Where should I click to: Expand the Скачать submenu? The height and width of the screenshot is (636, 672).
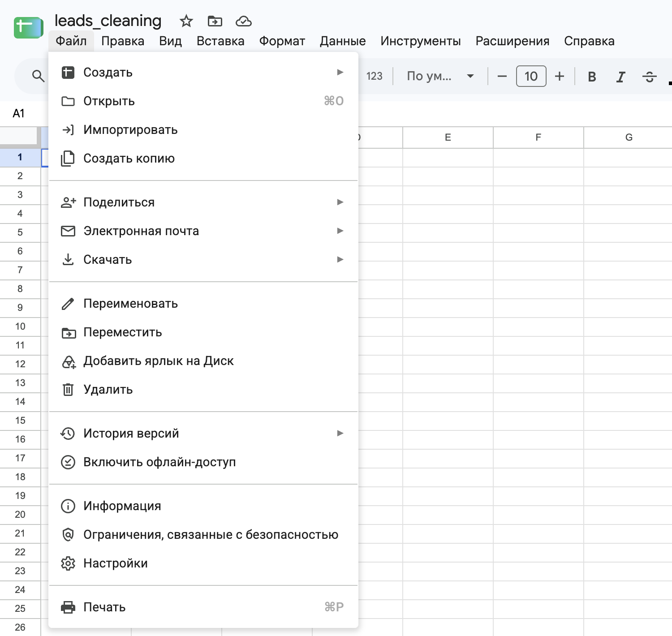[203, 260]
